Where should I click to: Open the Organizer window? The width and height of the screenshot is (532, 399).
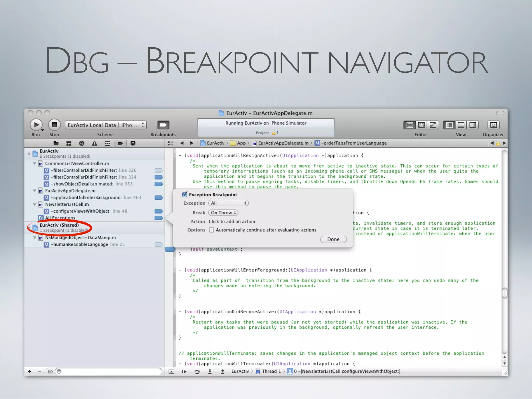coord(493,125)
